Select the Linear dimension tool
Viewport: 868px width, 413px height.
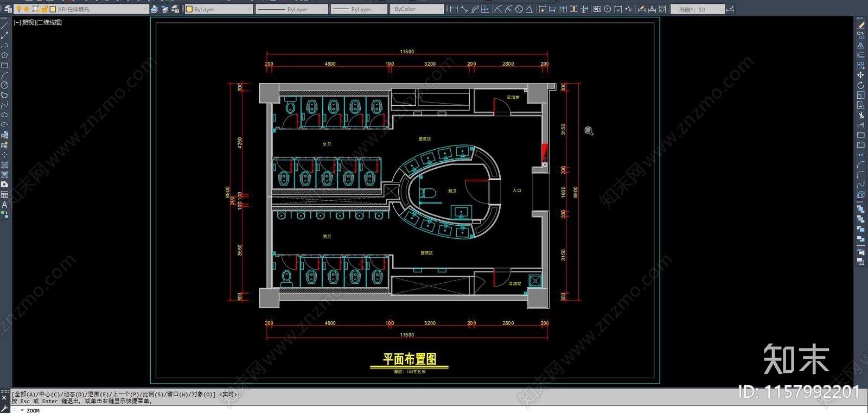[454, 9]
